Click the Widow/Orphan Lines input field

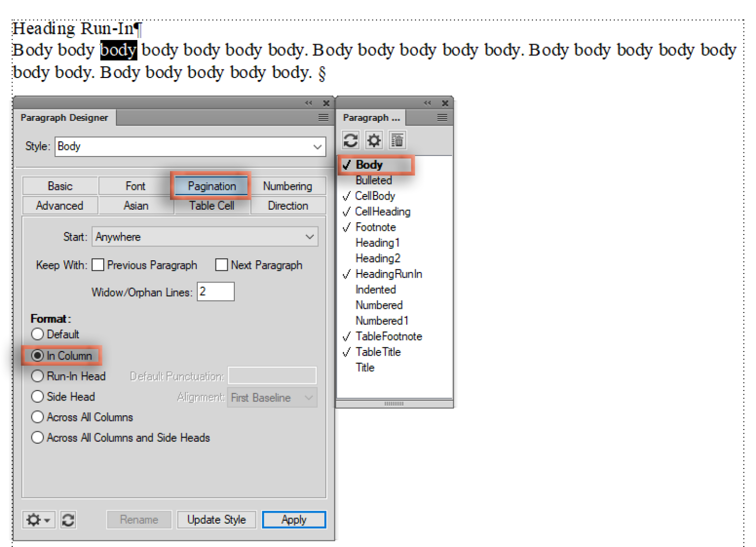click(216, 292)
